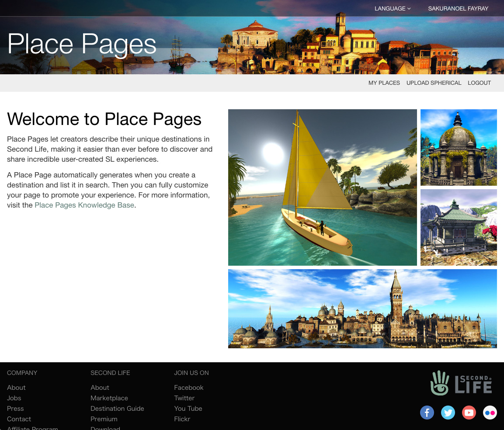
Task: Expand the LANGUAGE dropdown
Action: pos(392,8)
